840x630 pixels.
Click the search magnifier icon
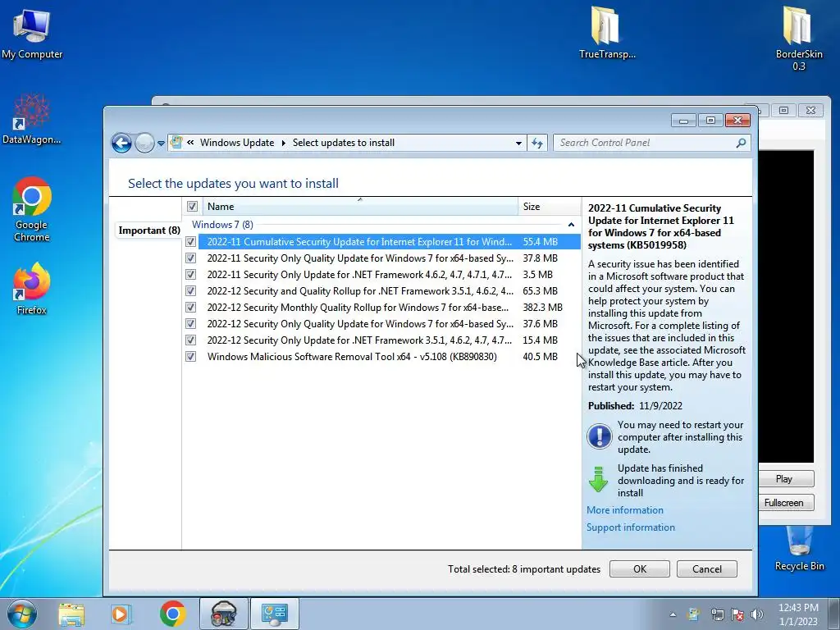pyautogui.click(x=741, y=143)
